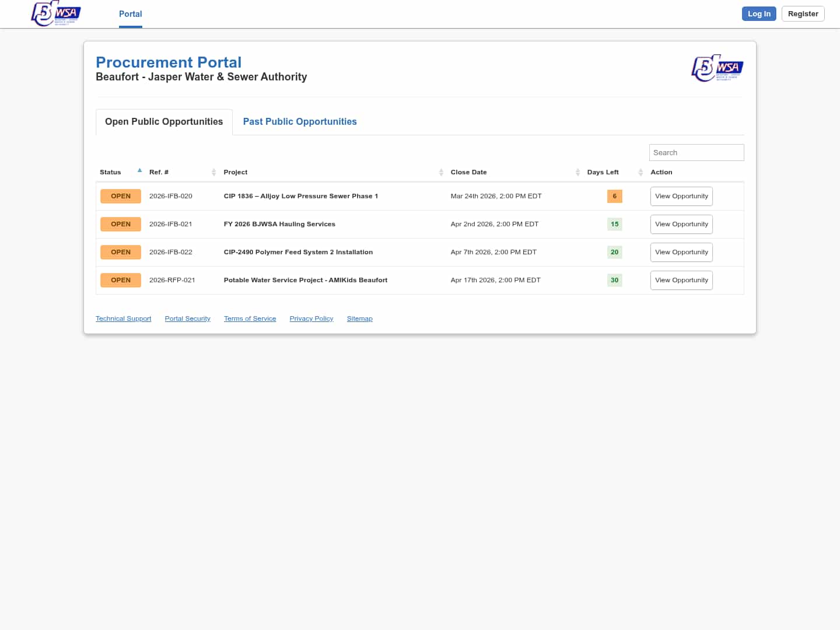
Task: Click OPEN status badge for 2026-RFP-021
Action: 121,281
